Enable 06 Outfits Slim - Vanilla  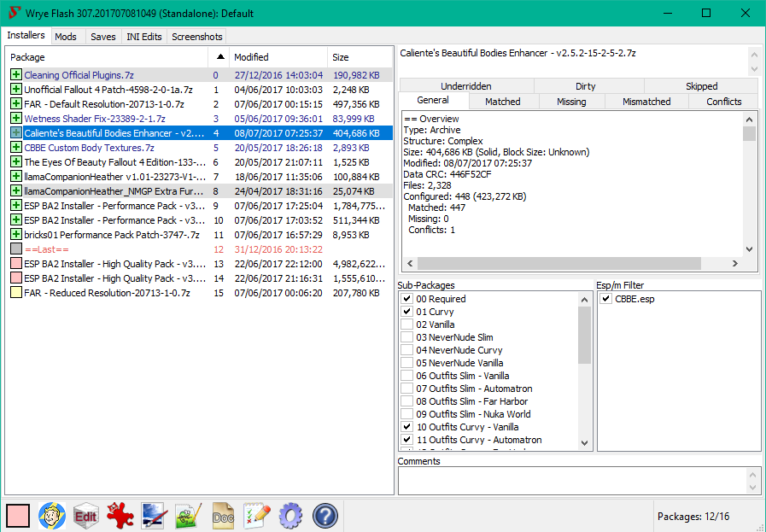pos(407,376)
